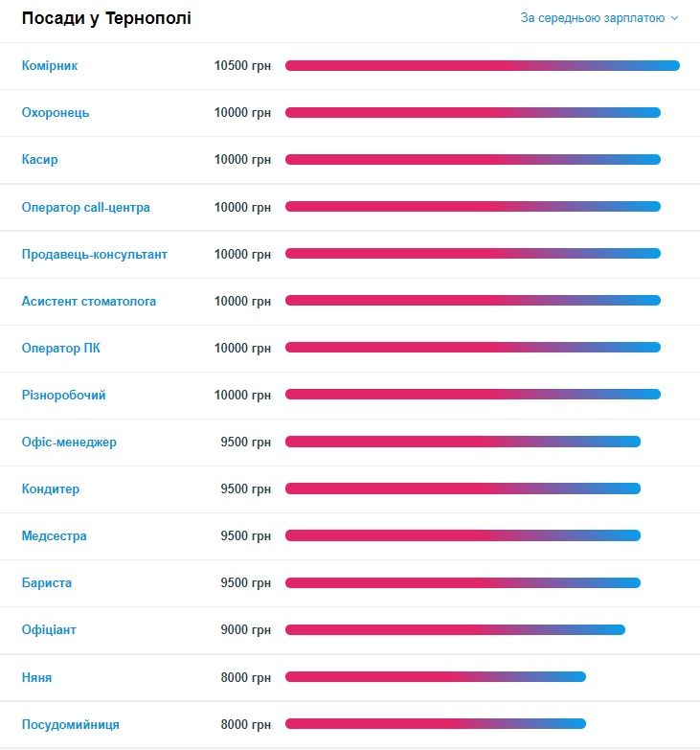Open the Комірник position link

coord(50,66)
